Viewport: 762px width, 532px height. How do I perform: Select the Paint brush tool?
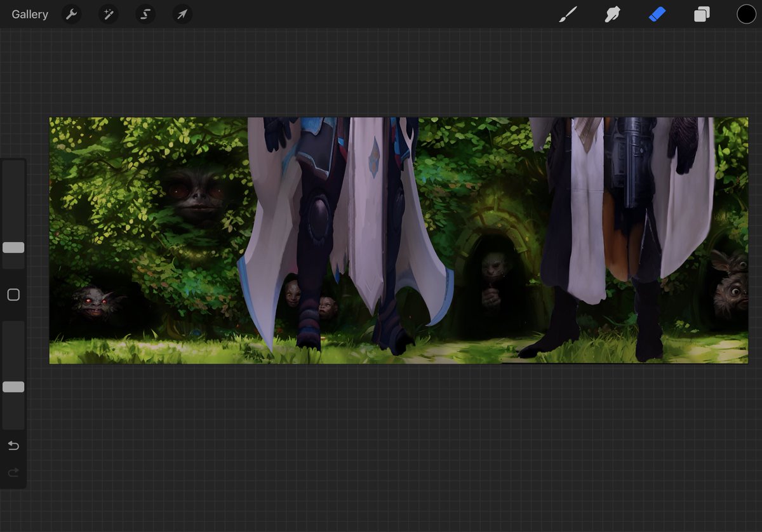point(568,14)
